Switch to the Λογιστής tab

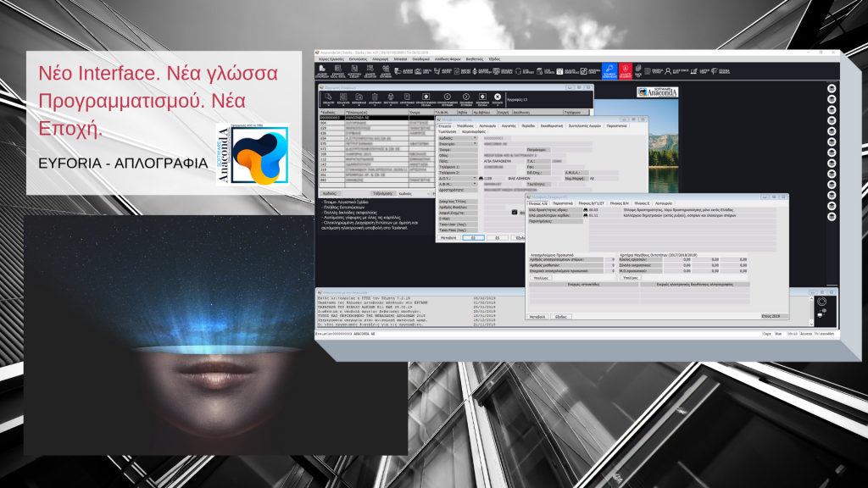[x=509, y=125]
